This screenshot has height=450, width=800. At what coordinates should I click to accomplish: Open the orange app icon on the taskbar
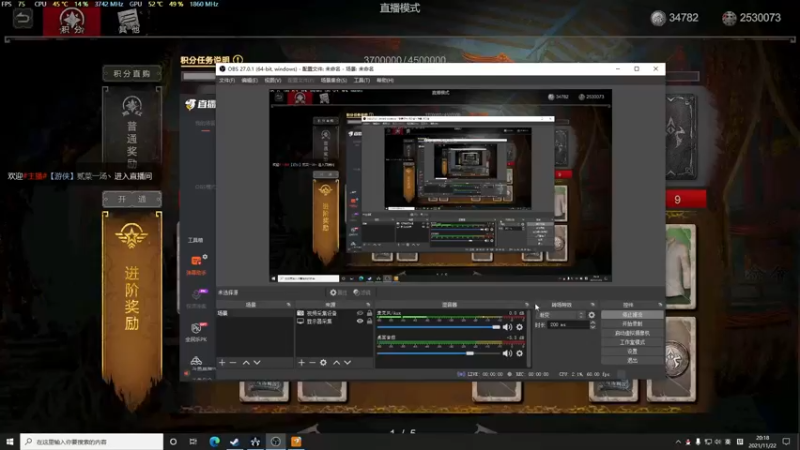296,442
